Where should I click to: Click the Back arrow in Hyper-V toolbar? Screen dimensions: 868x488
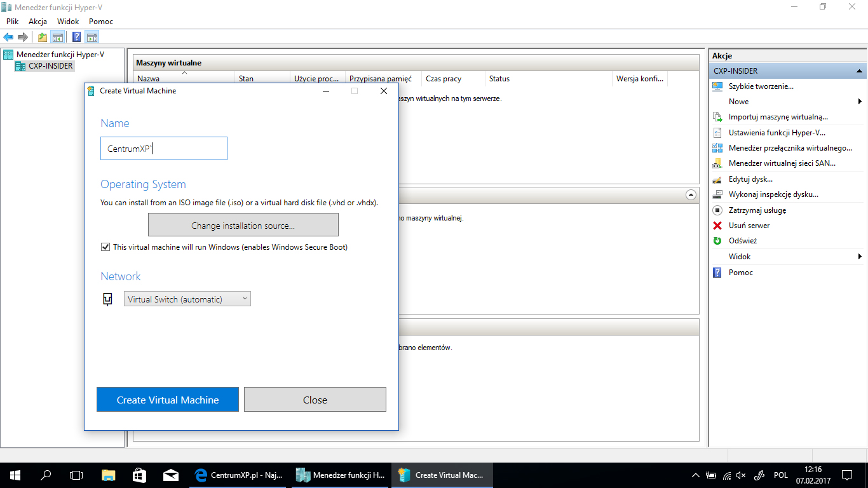tap(8, 37)
